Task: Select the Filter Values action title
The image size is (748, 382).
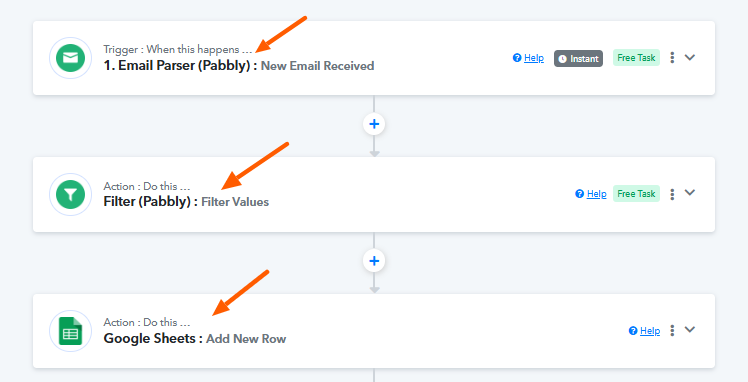Action: tap(235, 202)
